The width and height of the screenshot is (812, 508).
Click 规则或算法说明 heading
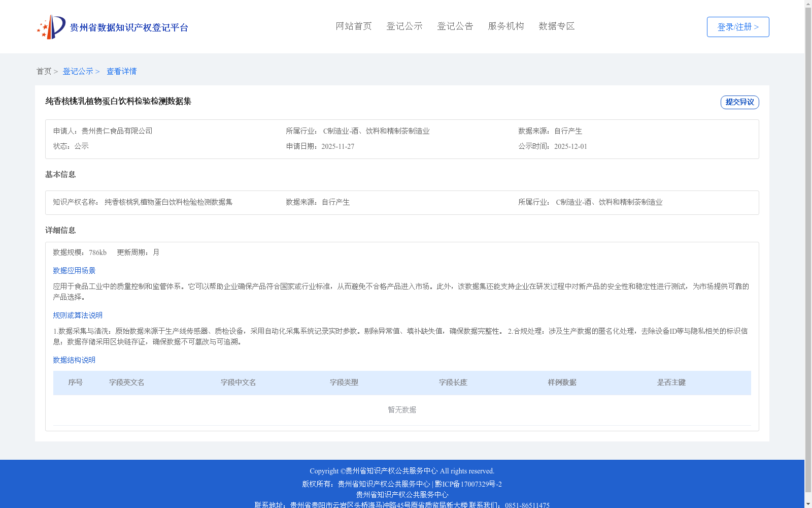click(x=78, y=315)
